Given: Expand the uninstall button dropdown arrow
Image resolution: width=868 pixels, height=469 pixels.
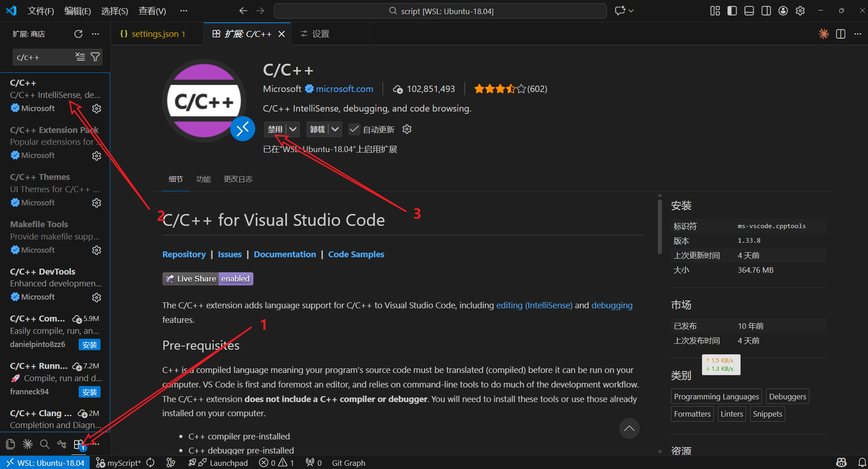Looking at the screenshot, I should tap(335, 129).
